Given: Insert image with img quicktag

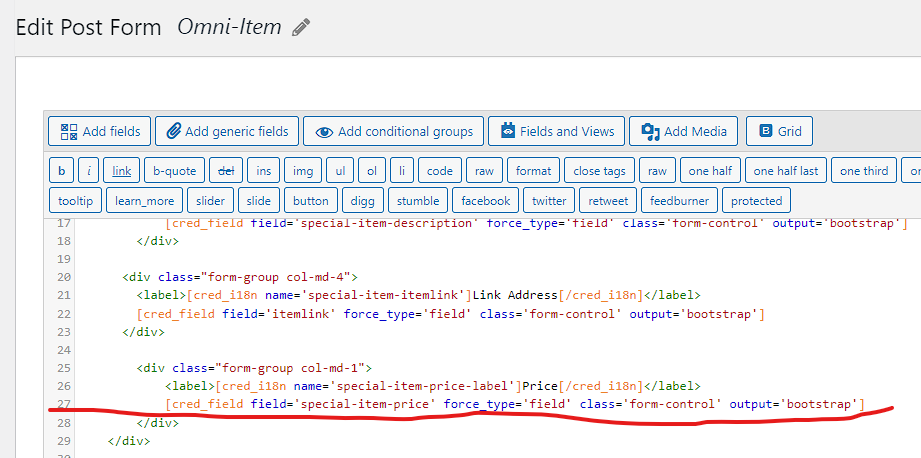Looking at the screenshot, I should click(303, 171).
